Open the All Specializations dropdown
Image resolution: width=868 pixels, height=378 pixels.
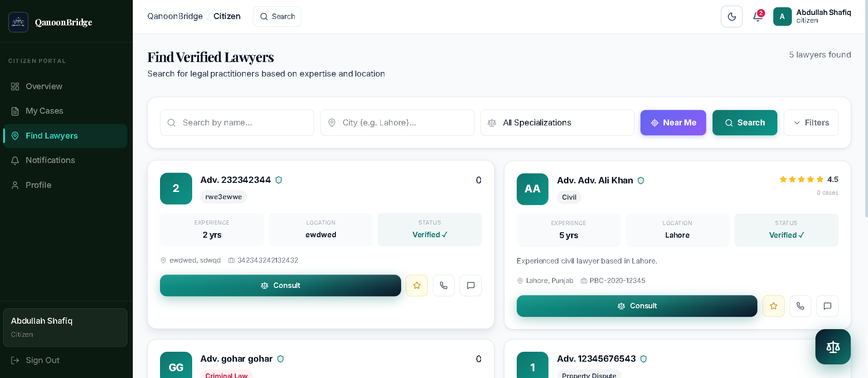coord(558,123)
